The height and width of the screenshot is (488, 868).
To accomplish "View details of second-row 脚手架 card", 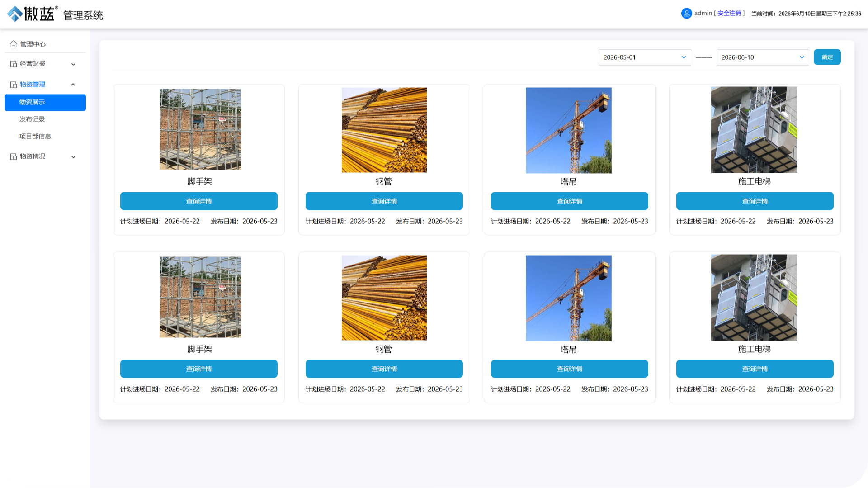I will (199, 369).
